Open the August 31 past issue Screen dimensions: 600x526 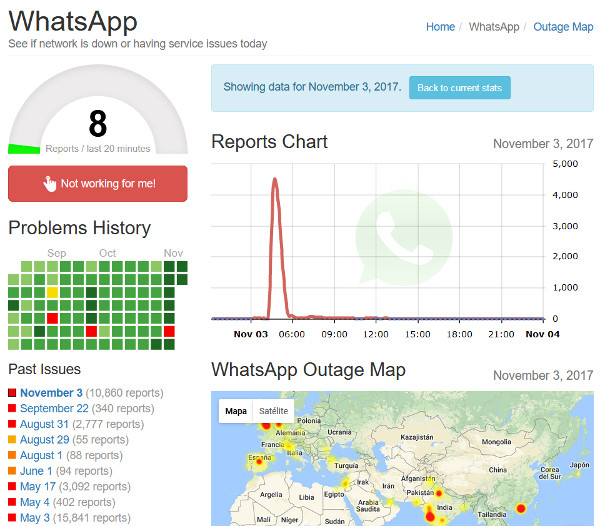(44, 424)
